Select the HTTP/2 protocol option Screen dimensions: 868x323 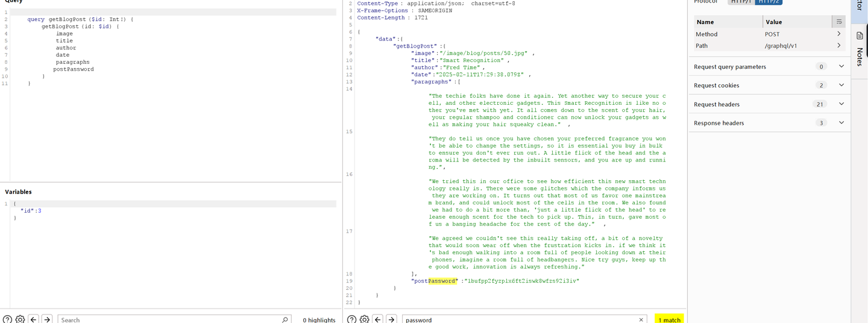769,2
